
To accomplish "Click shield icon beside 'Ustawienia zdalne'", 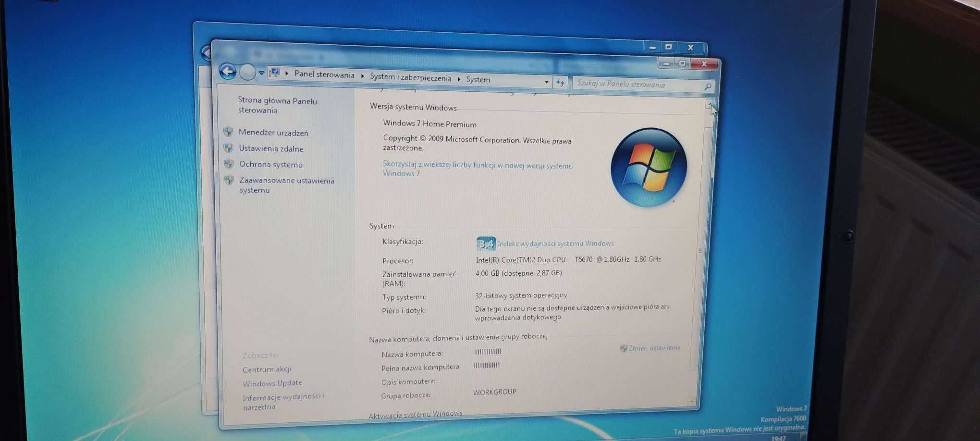I will (x=229, y=147).
